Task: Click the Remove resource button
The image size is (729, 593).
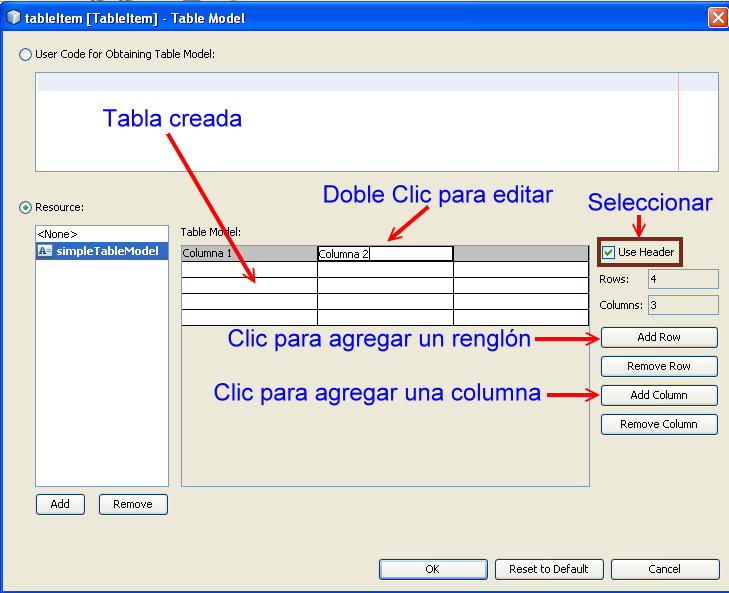Action: 133,504
